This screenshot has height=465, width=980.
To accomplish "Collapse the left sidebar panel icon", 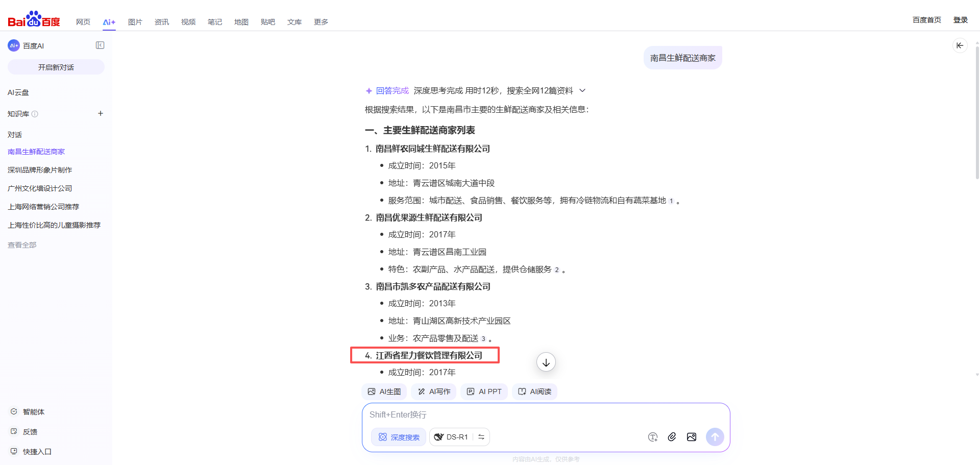I will pos(100,45).
